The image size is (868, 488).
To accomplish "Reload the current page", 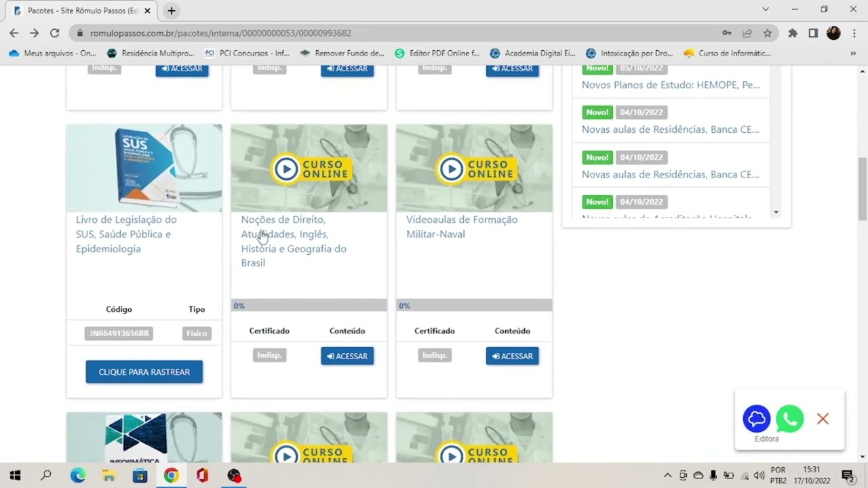I will 55,33.
